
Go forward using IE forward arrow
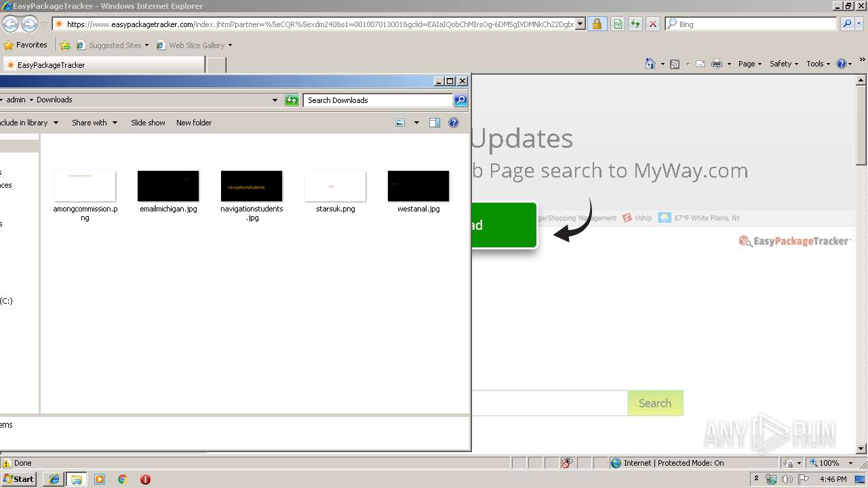29,24
